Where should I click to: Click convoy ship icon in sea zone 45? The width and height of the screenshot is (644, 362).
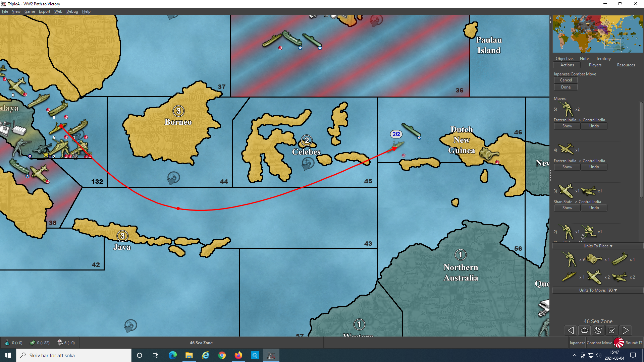click(x=307, y=164)
